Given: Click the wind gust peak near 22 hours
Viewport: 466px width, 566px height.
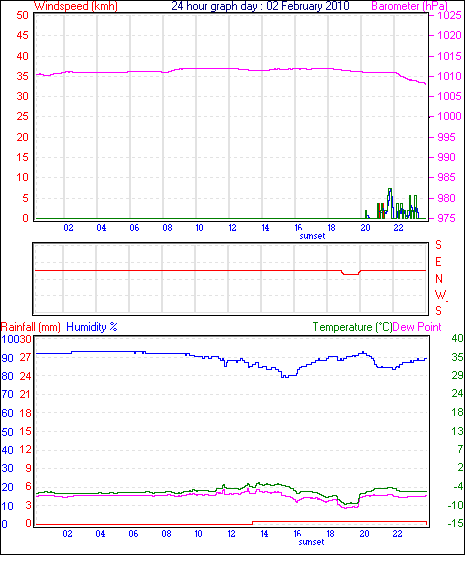Looking at the screenshot, I should pyautogui.click(x=390, y=189).
